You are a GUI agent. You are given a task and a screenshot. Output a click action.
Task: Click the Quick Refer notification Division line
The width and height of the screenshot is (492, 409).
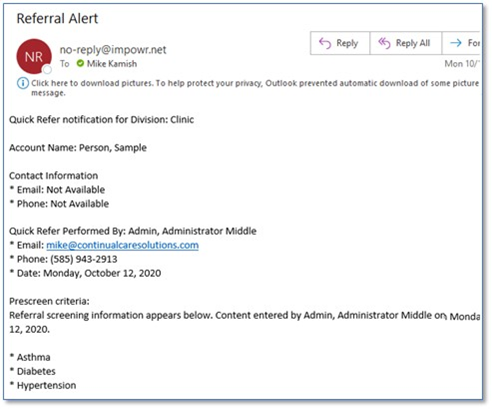click(101, 120)
